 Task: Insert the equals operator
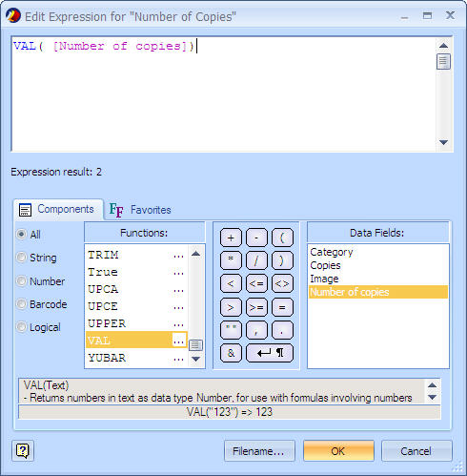pyautogui.click(x=282, y=307)
